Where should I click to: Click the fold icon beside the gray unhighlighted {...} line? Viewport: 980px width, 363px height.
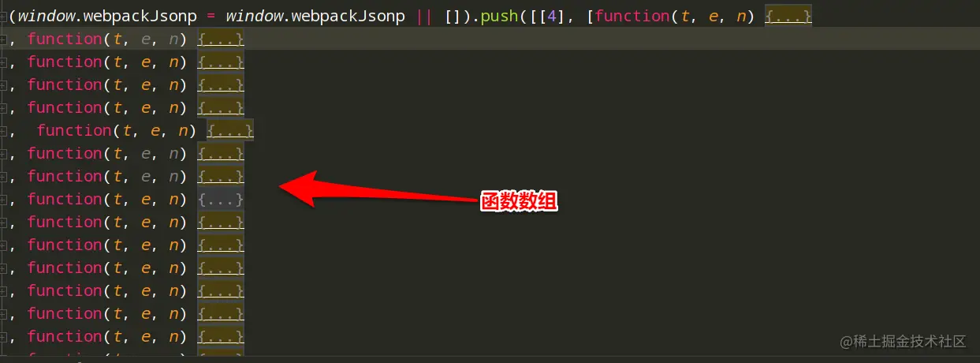(3, 200)
